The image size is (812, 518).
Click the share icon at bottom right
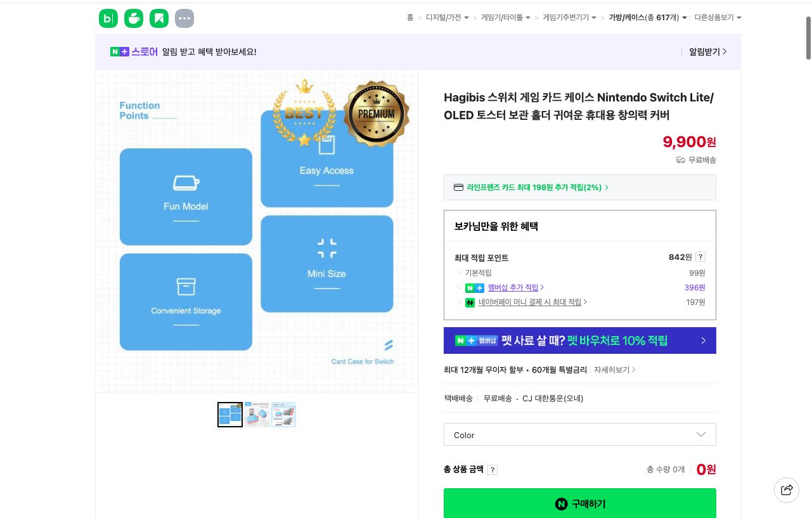[x=787, y=490]
